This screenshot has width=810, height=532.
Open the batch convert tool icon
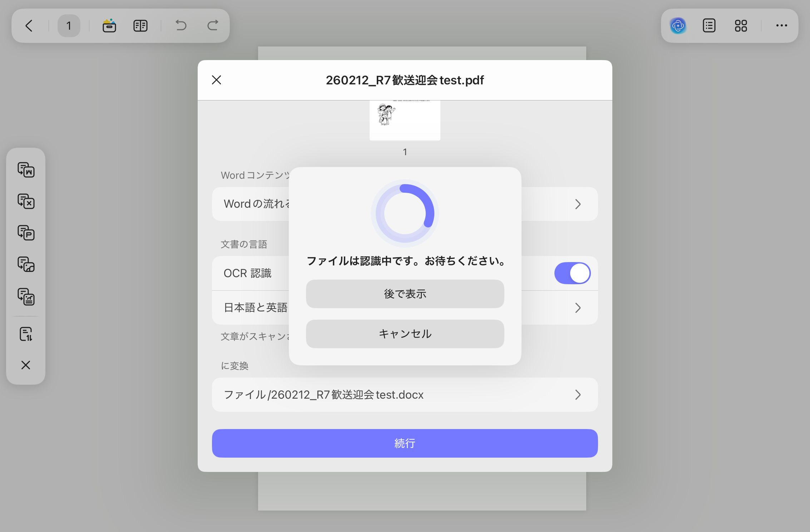(x=26, y=334)
